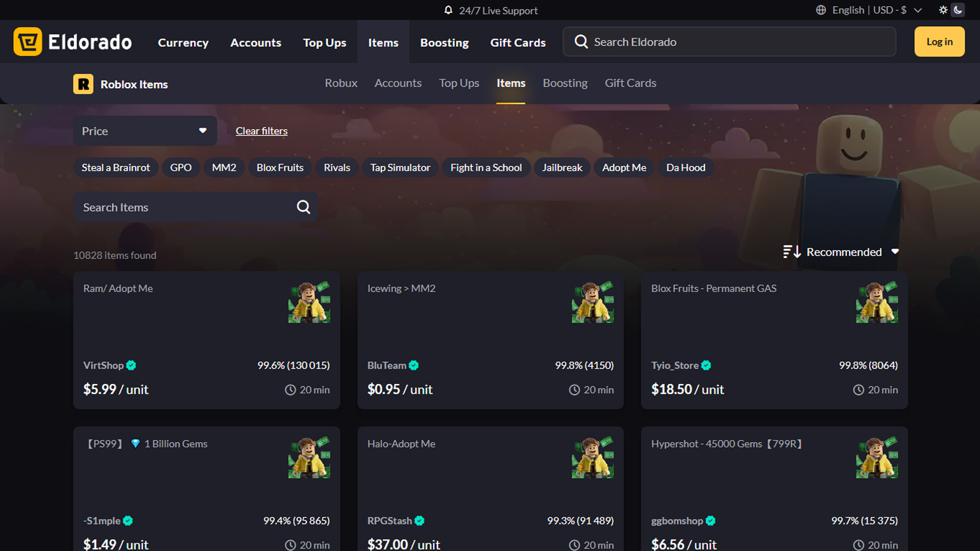980x551 pixels.
Task: Click the verified badge next to Tyio_Store
Action: [706, 365]
